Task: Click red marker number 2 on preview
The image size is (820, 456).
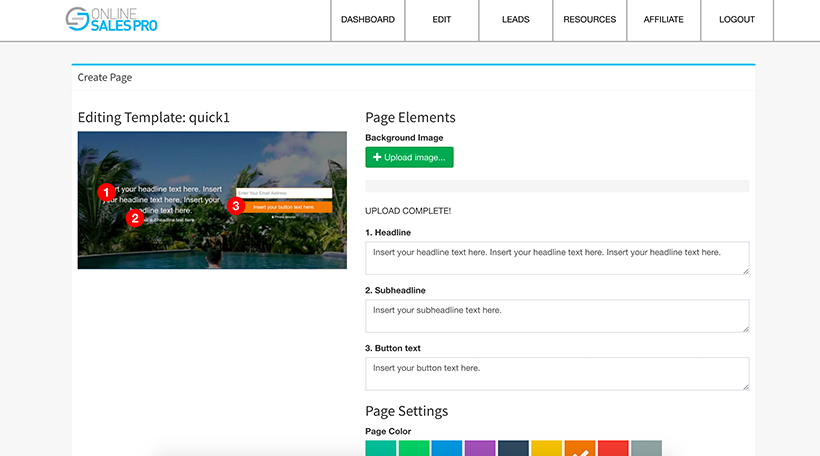Action: pos(134,218)
